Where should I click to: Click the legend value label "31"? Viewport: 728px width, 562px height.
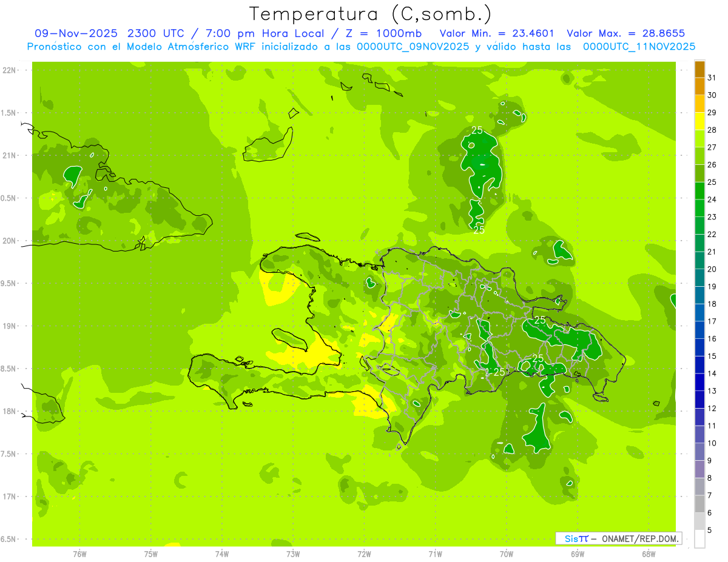[712, 78]
